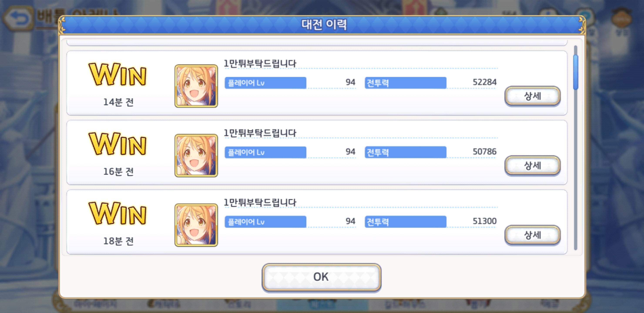Click the WIN label for 16분 전 match
644x313 pixels.
point(117,144)
